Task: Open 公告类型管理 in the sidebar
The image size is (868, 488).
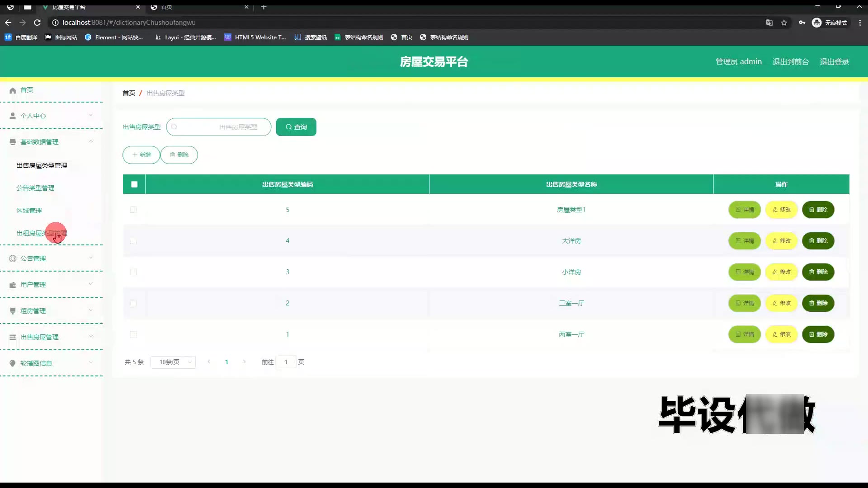Action: (35, 188)
